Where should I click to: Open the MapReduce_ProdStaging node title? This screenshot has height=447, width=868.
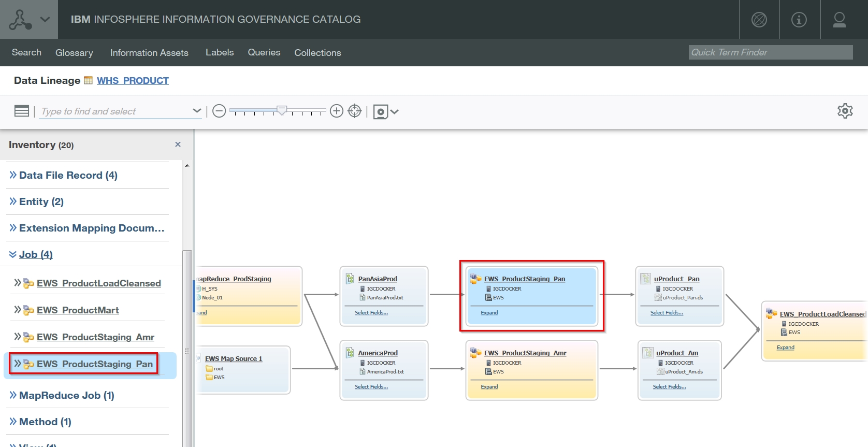pyautogui.click(x=234, y=279)
